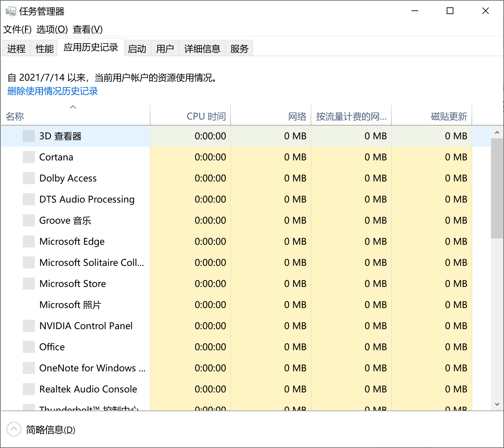Click the 磁贴更新 value for Office
504x448 pixels.
(x=456, y=347)
